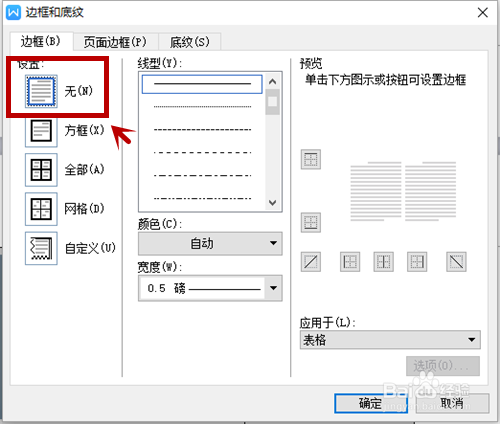Viewport: 500px width, 424px height.
Task: Toggle right border button in preview
Action: 417,262
